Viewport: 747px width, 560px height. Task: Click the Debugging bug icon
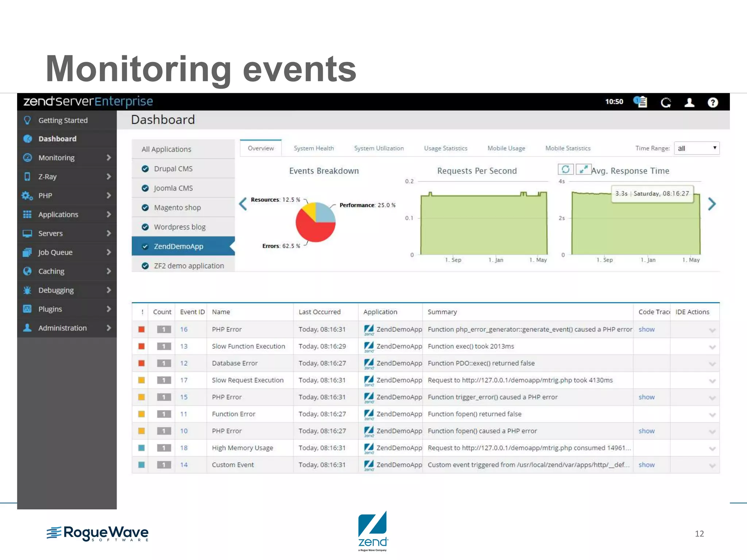[27, 290]
